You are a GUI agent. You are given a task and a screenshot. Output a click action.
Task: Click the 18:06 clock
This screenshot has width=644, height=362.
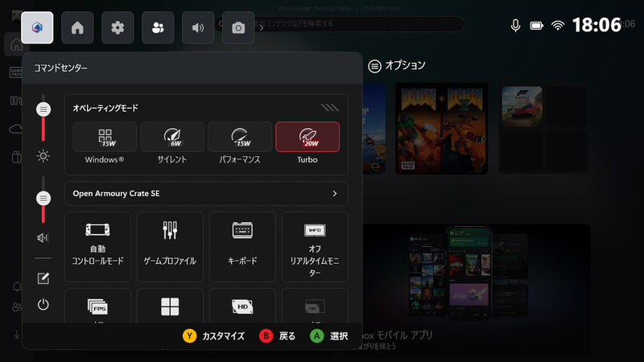point(597,25)
